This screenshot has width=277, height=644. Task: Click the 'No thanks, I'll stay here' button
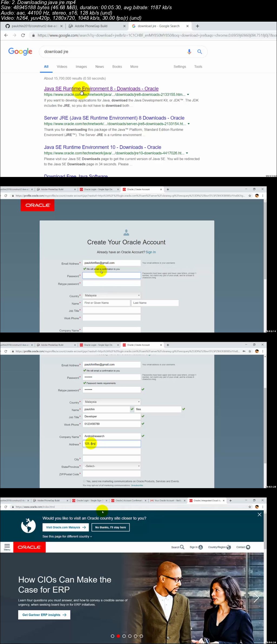click(x=111, y=527)
